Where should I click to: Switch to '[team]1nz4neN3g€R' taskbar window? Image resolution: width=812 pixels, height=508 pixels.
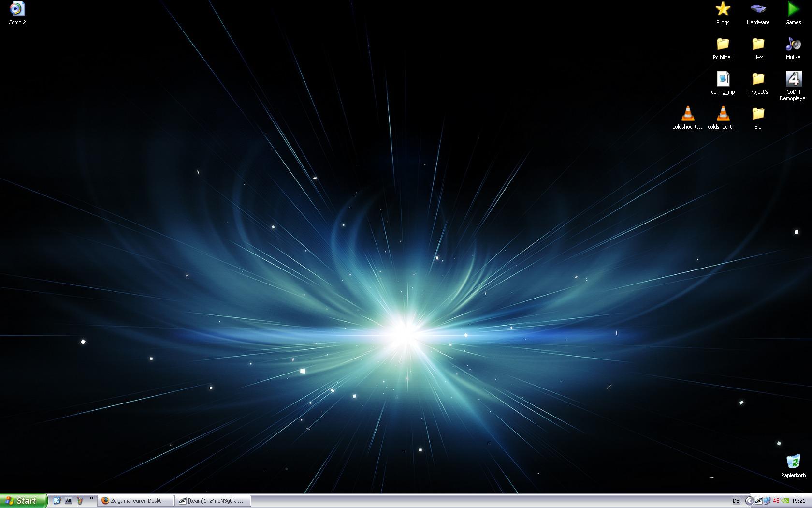(213, 501)
